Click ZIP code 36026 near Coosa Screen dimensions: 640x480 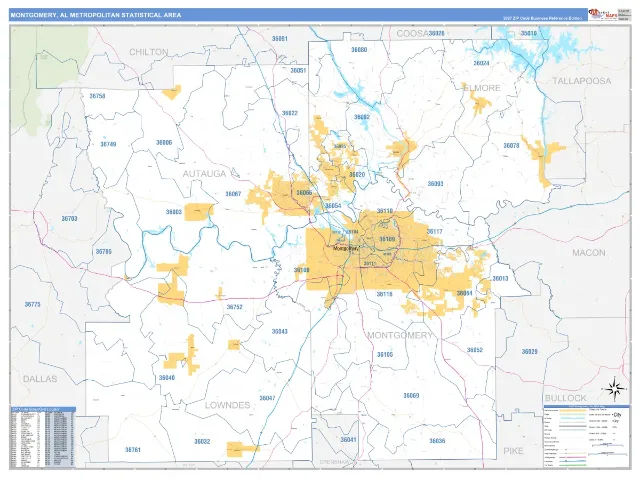pyautogui.click(x=437, y=33)
